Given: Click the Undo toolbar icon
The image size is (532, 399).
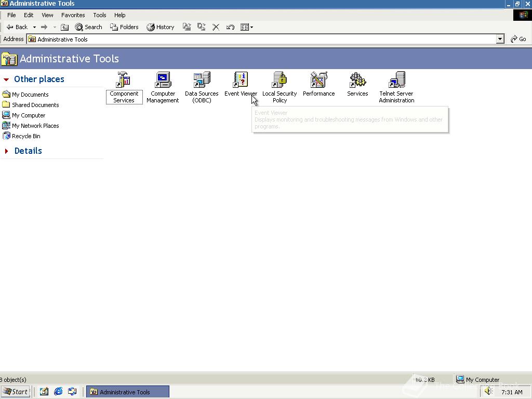Looking at the screenshot, I should (230, 27).
